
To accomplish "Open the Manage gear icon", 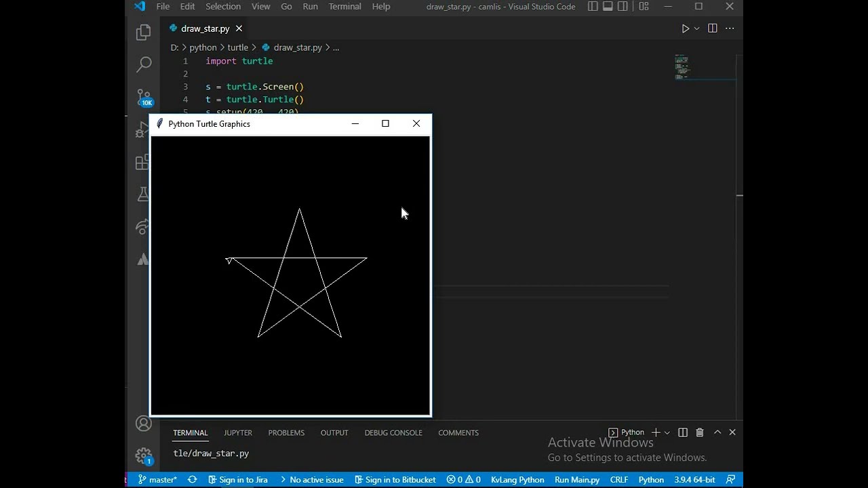I will pyautogui.click(x=143, y=456).
